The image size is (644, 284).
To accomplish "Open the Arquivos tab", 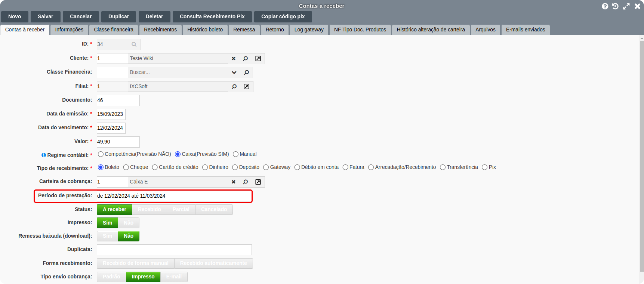I will (486, 30).
